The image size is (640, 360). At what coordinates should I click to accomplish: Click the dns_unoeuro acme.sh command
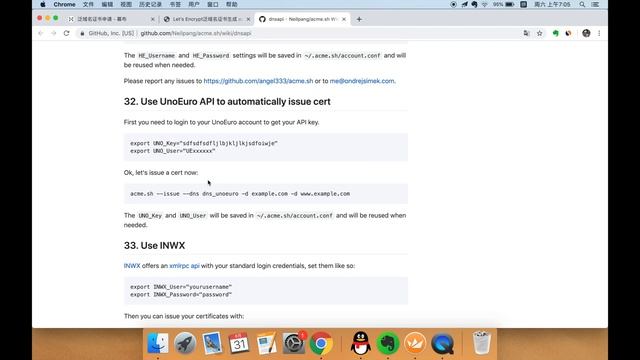(240, 193)
